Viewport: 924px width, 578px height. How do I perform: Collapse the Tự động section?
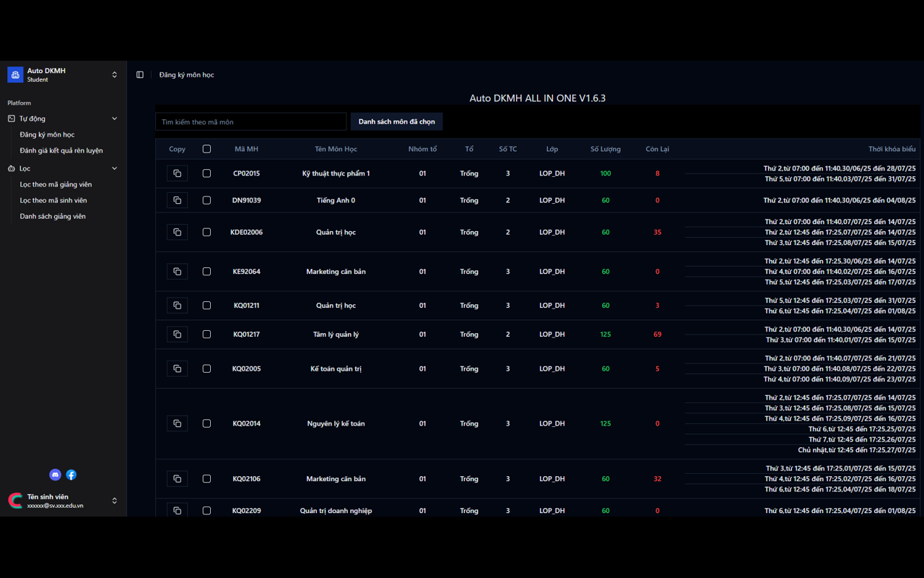point(114,118)
